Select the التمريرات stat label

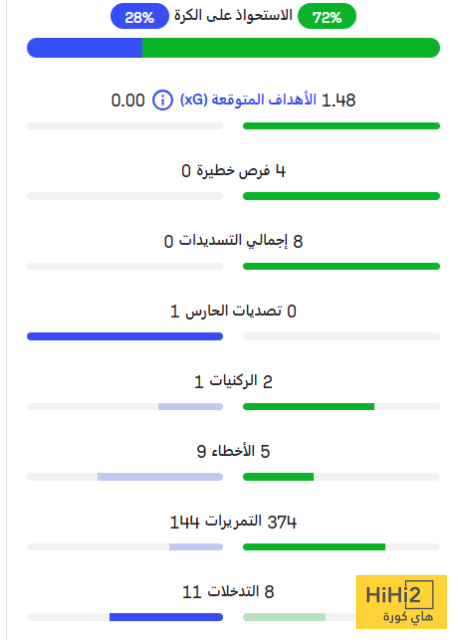coord(233,521)
